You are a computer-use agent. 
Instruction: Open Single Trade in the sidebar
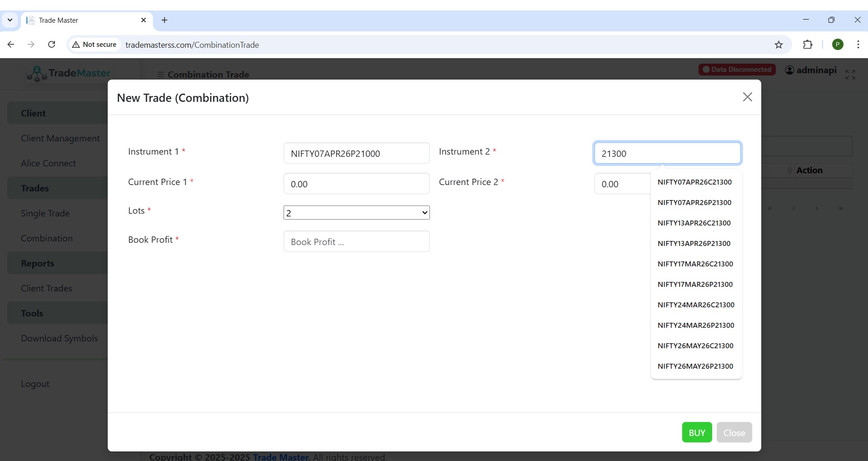point(45,213)
